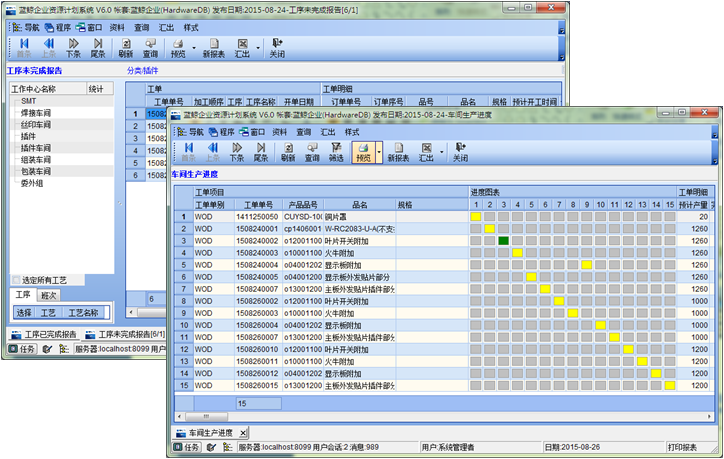Go to next record with 下条 in front window
The height and width of the screenshot is (459, 724).
(236, 152)
